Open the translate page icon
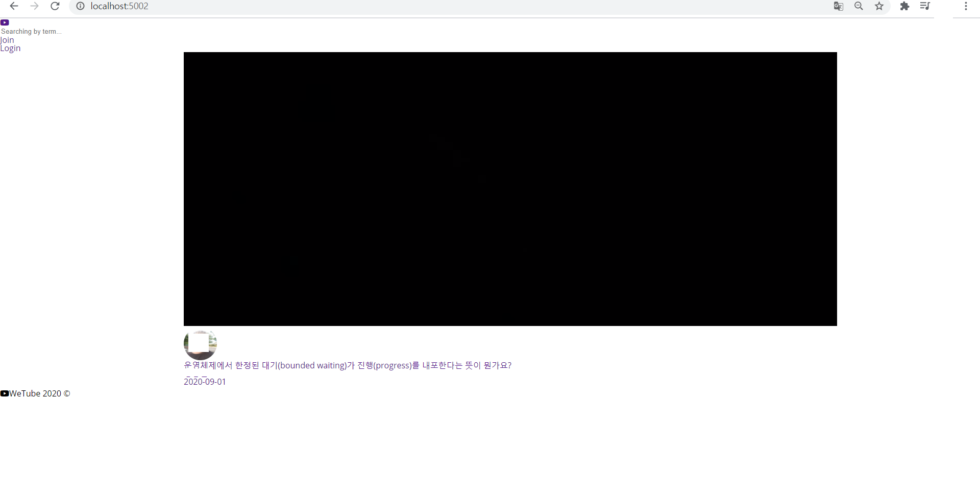This screenshot has width=980, height=491. (838, 6)
